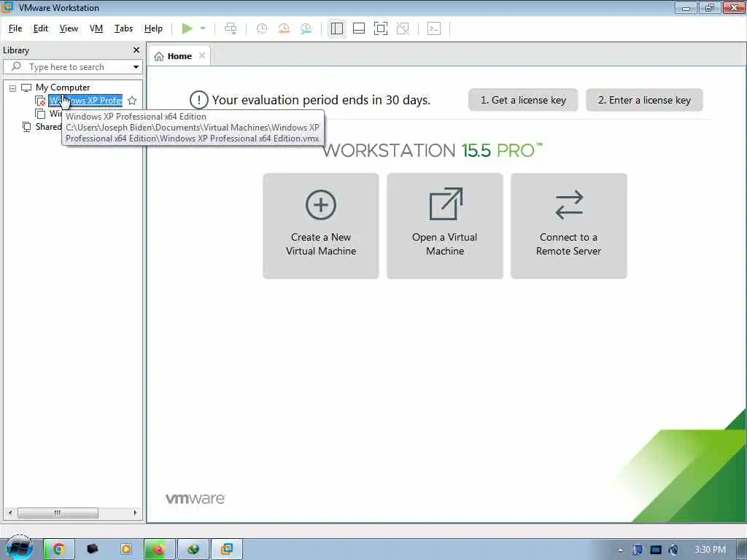The width and height of the screenshot is (747, 560).
Task: Click the Unity mode toolbar icon
Action: (x=403, y=28)
